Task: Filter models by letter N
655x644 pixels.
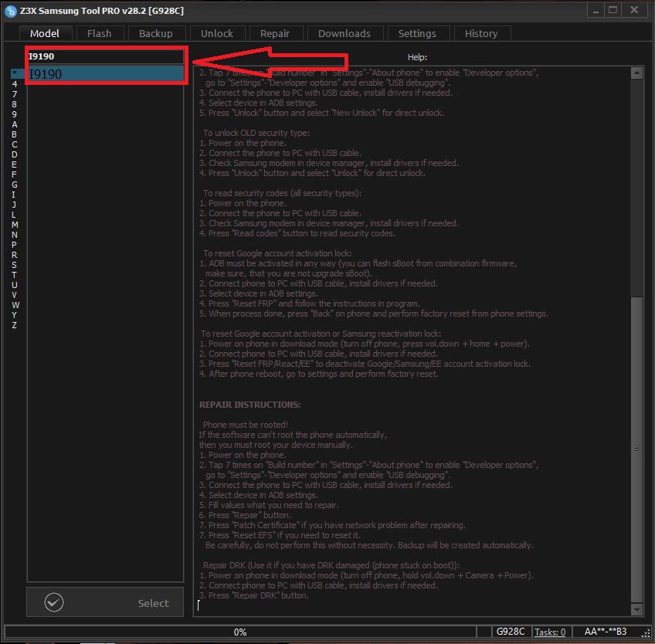Action: 15,235
